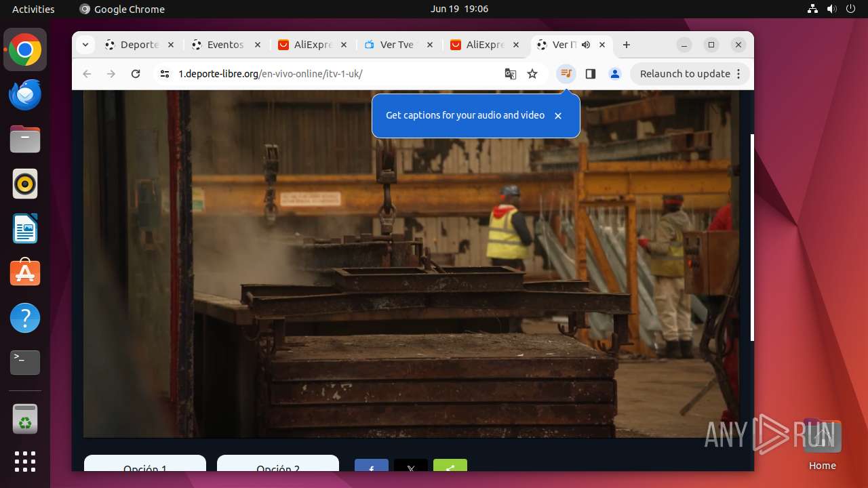The image size is (868, 488).
Task: Show Applications grid in the dock
Action: (25, 462)
